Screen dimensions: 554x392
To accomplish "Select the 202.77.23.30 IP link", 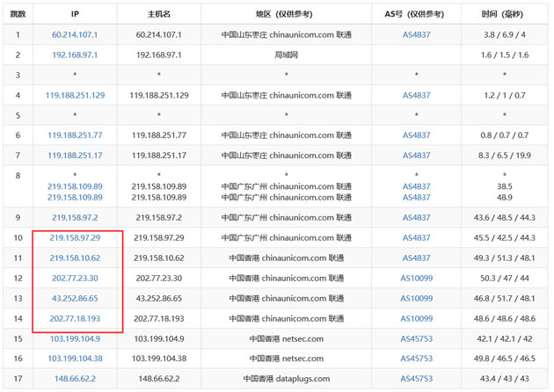I will click(75, 278).
